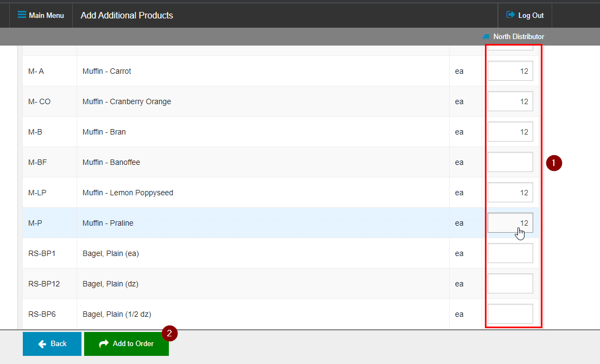
Task: Click the Add Additional Products page title
Action: tap(127, 15)
